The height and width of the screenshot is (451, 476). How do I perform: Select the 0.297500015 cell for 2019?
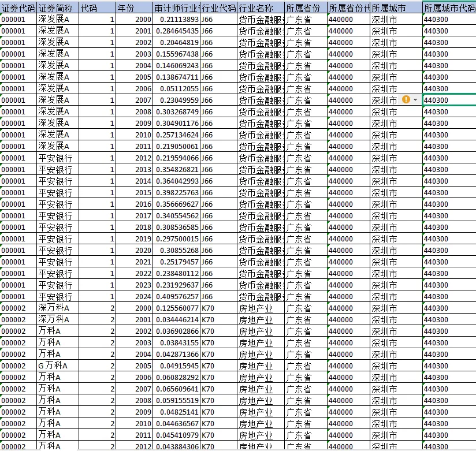(176, 239)
